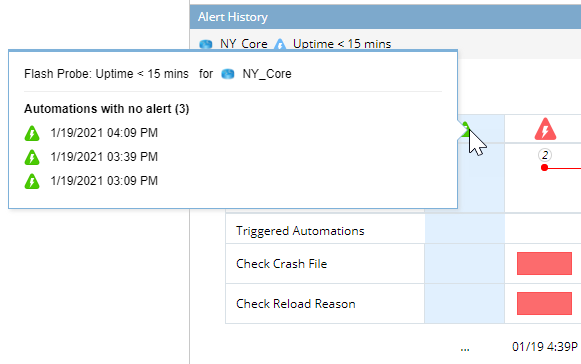Click the Triggered Automations row label
The height and width of the screenshot is (364, 581).
tap(300, 231)
